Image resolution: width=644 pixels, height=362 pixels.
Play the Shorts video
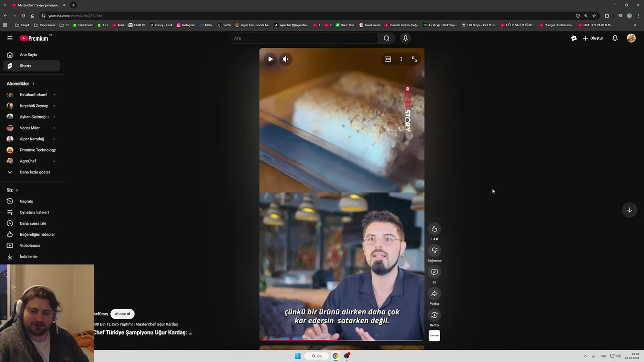[270, 59]
